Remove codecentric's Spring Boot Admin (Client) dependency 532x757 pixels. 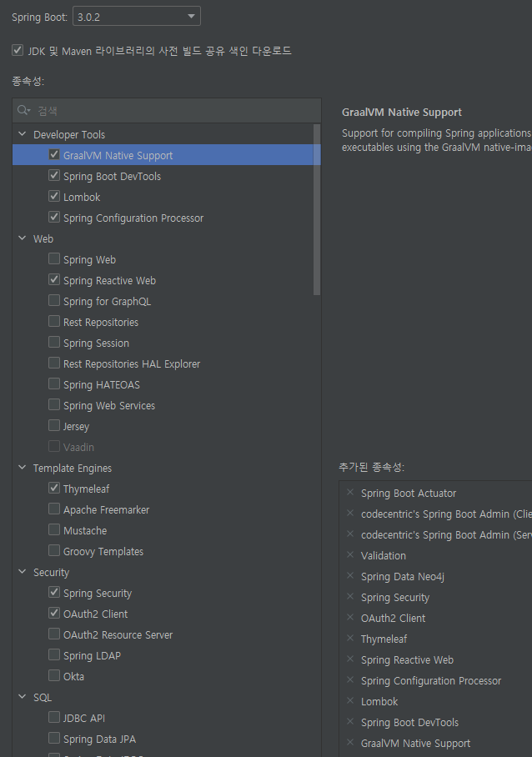(x=350, y=514)
